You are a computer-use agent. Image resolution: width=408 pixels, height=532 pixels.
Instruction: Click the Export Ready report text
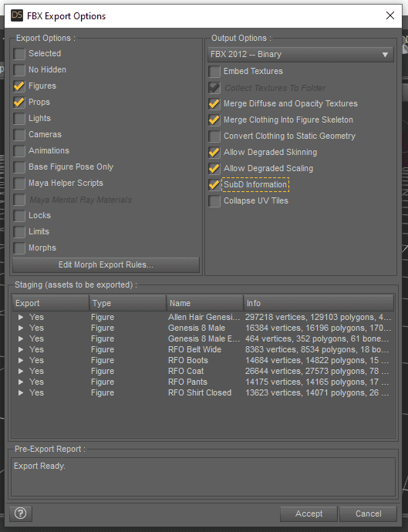click(39, 466)
